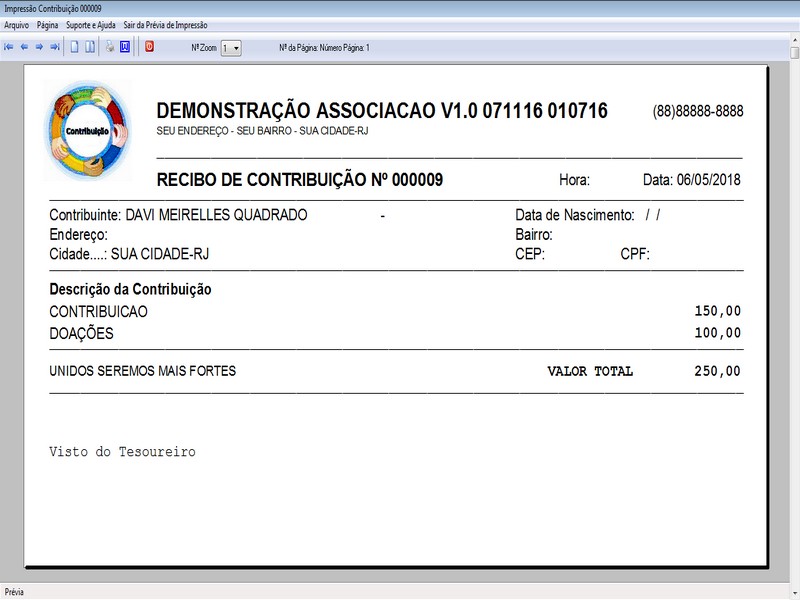The height and width of the screenshot is (600, 800).
Task: Click the printer icon
Action: tap(110, 47)
